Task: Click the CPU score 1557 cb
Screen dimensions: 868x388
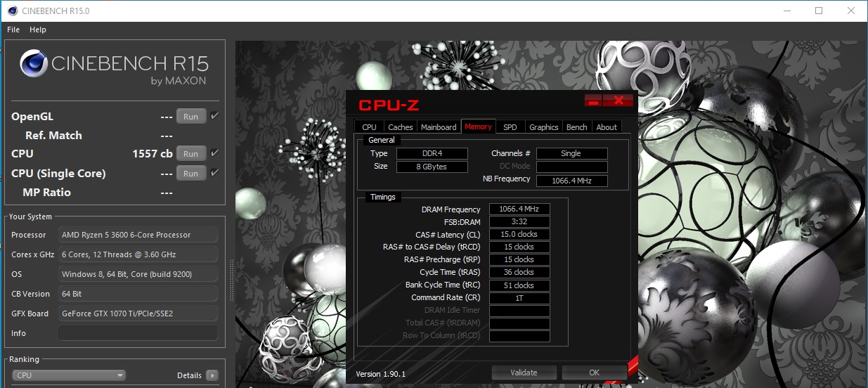Action: click(x=153, y=154)
